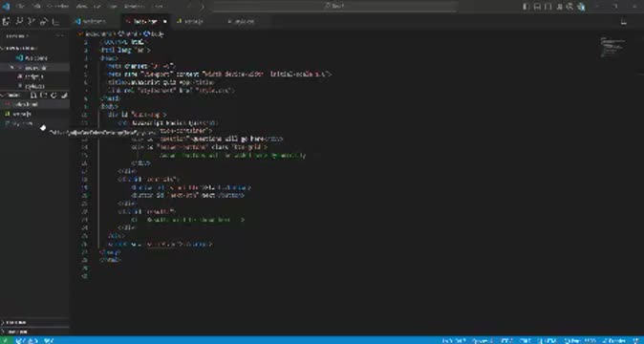Open the Search view icon

click(x=19, y=21)
